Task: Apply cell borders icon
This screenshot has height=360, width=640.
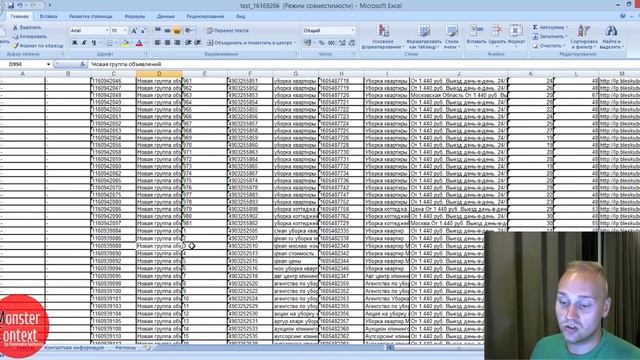Action: pyautogui.click(x=109, y=43)
